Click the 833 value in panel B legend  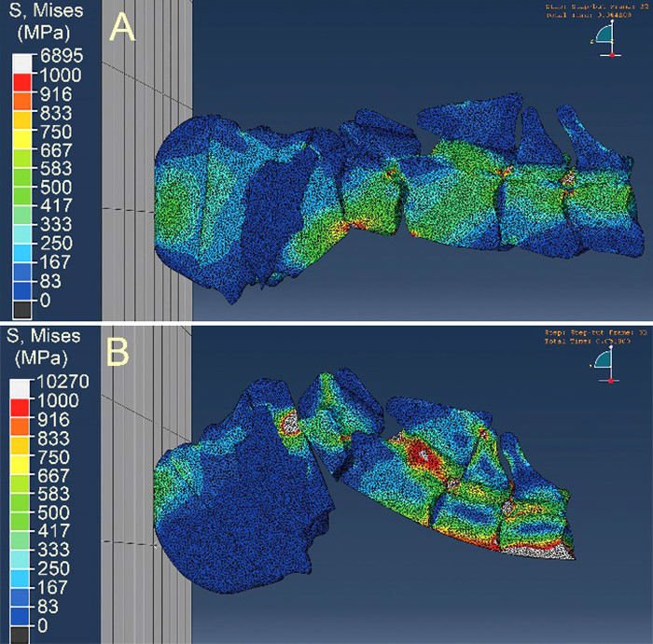point(53,439)
